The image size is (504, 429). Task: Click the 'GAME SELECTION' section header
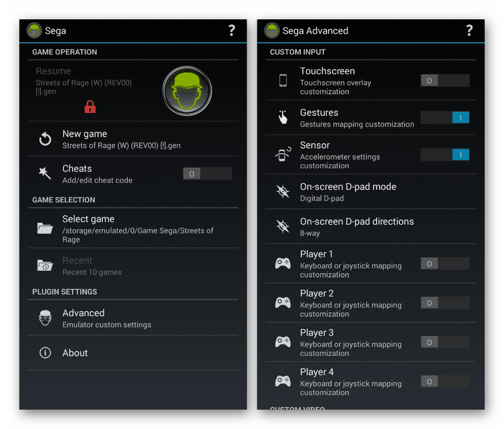pyautogui.click(x=63, y=199)
